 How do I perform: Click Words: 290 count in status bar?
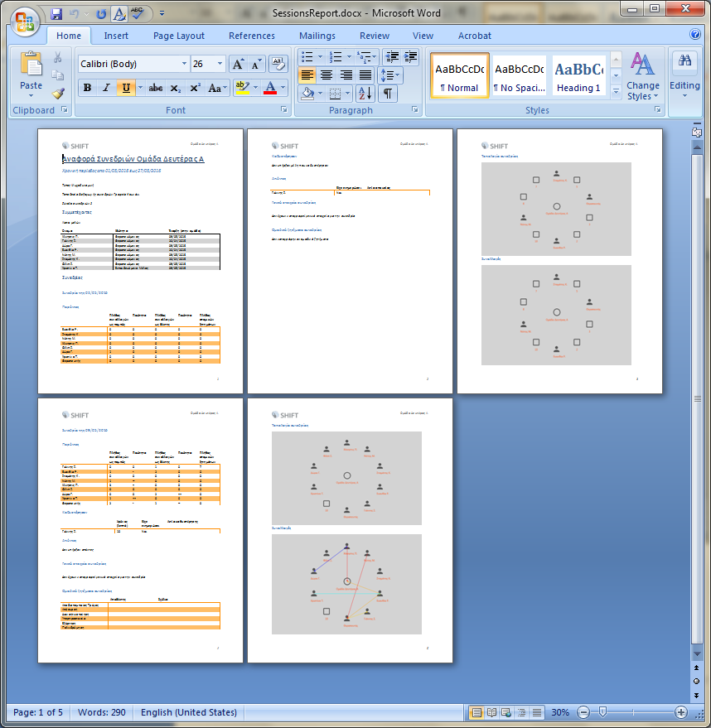(x=101, y=711)
